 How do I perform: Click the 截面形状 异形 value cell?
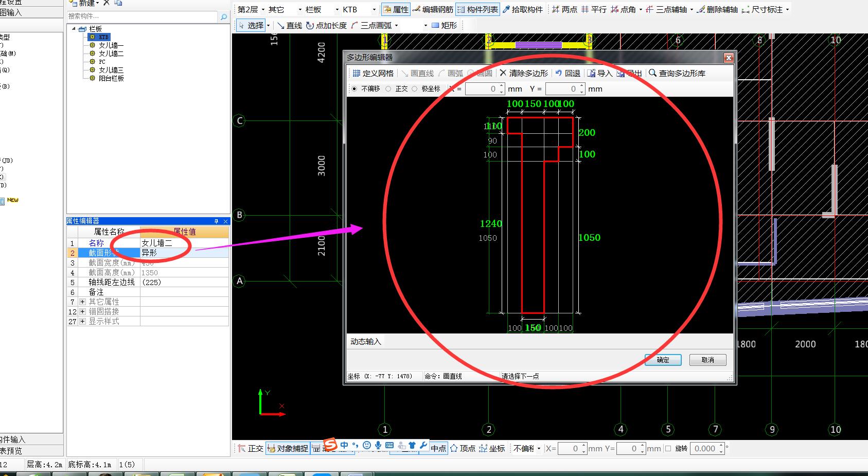pos(184,253)
